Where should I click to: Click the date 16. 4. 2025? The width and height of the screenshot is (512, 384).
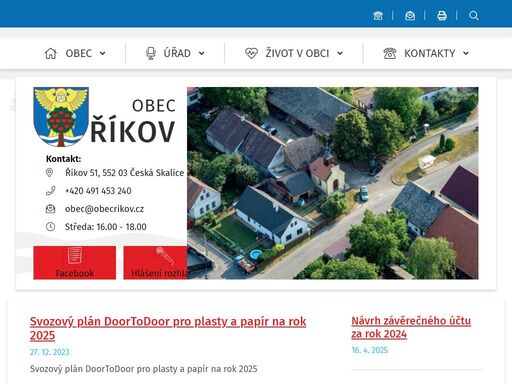click(370, 350)
